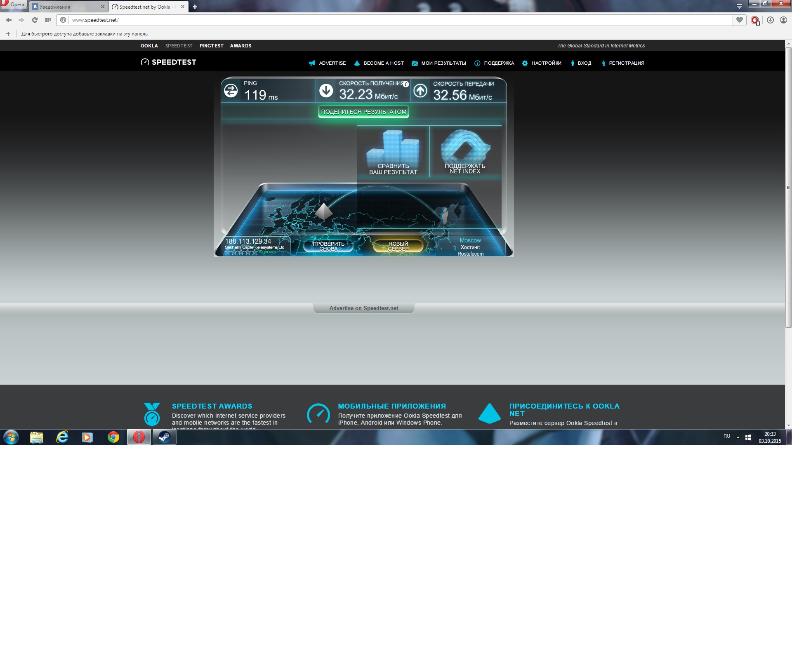Add page to bookmarks with heart icon
792x672 pixels.
click(x=740, y=20)
